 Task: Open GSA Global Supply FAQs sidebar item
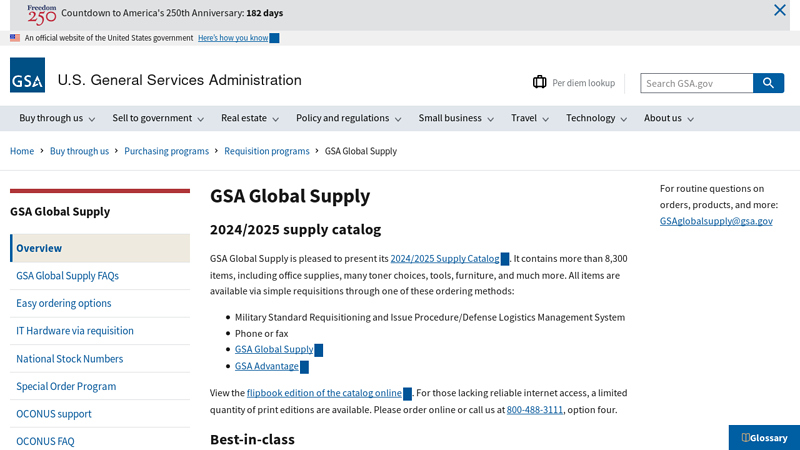click(x=100, y=276)
